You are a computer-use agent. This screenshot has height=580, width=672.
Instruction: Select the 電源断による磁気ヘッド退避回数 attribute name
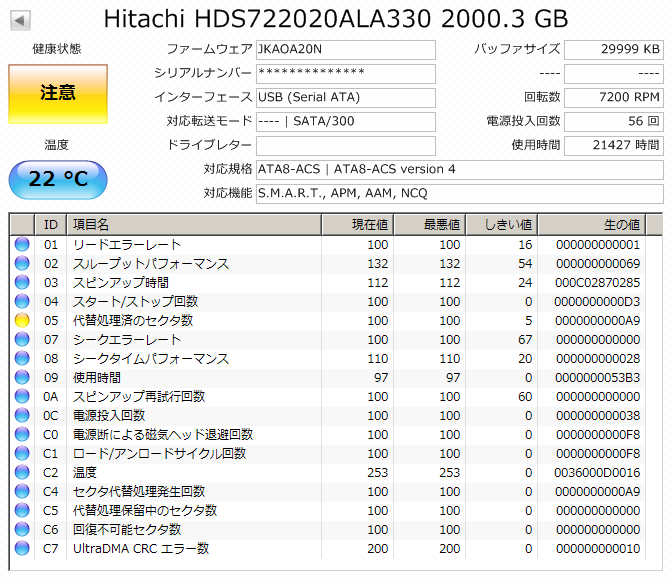point(163,434)
